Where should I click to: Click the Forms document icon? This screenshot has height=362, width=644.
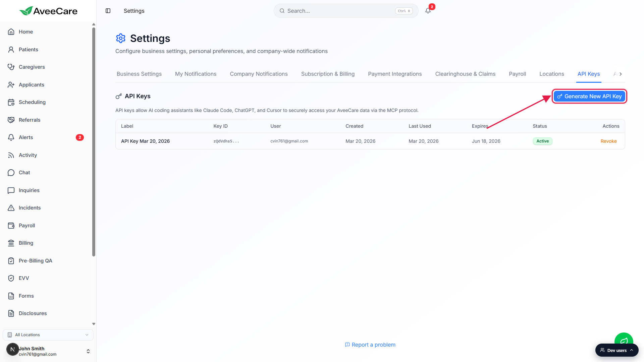click(x=11, y=296)
